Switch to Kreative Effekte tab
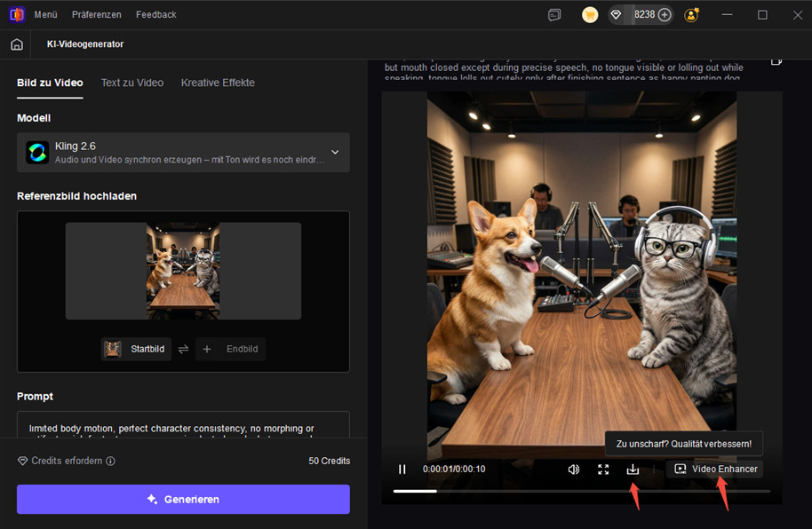Viewport: 812px width, 529px height. click(x=218, y=83)
